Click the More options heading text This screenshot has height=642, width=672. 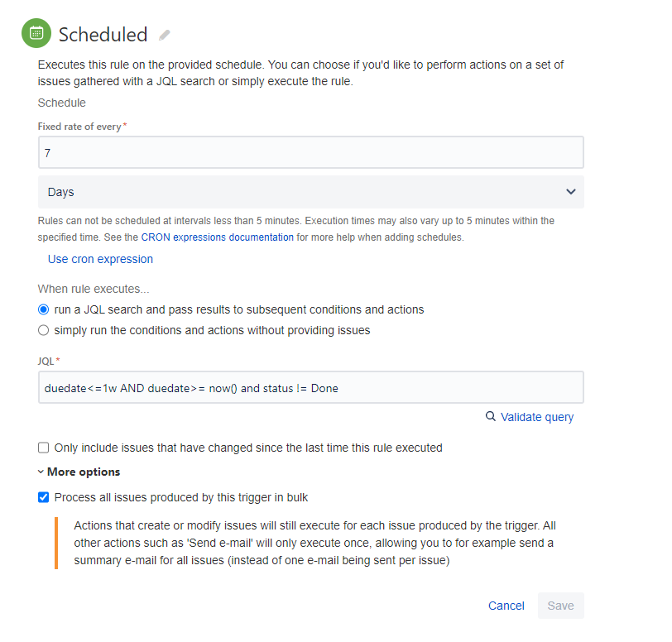(x=84, y=472)
